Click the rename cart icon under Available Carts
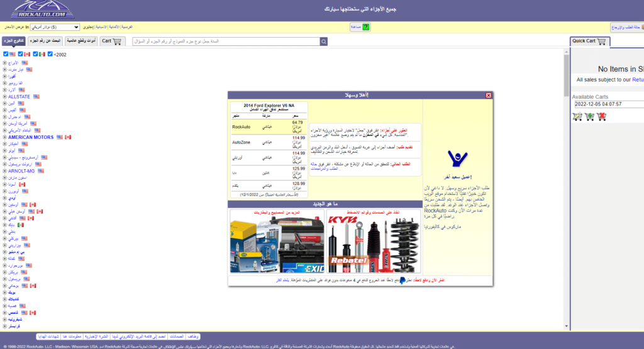Screen dimensions: 644x349 point(577,116)
